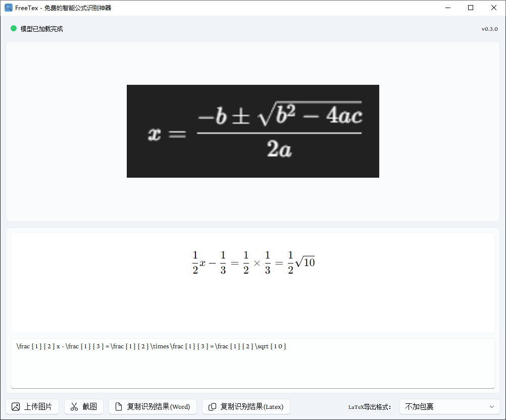Click the copy icon on Latex copy button
Viewport: 506px width, 420px height.
click(212, 407)
